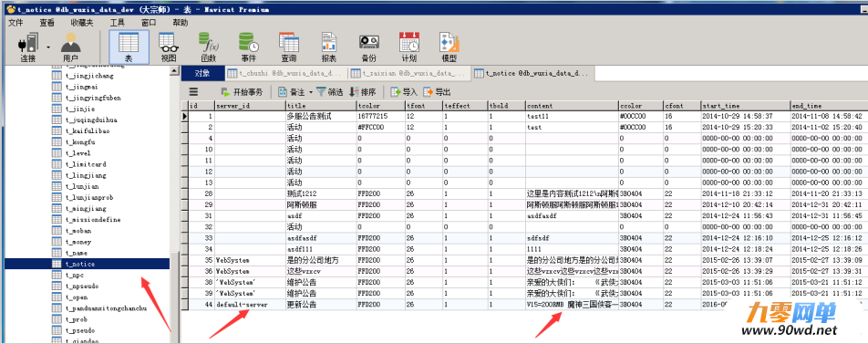Image resolution: width=868 pixels, height=344 pixels.
Task: Expand the dropdown arrow next to 备注
Action: click(x=311, y=92)
